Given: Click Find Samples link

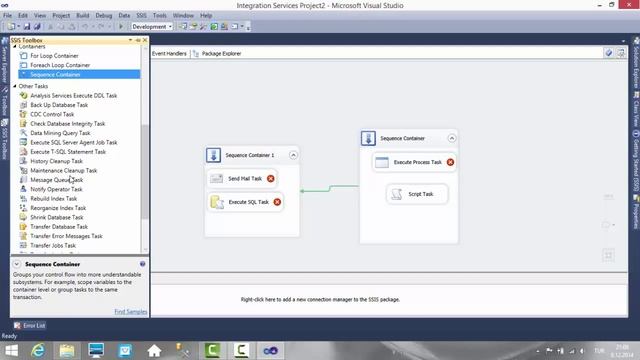Looking at the screenshot, I should tap(131, 312).
